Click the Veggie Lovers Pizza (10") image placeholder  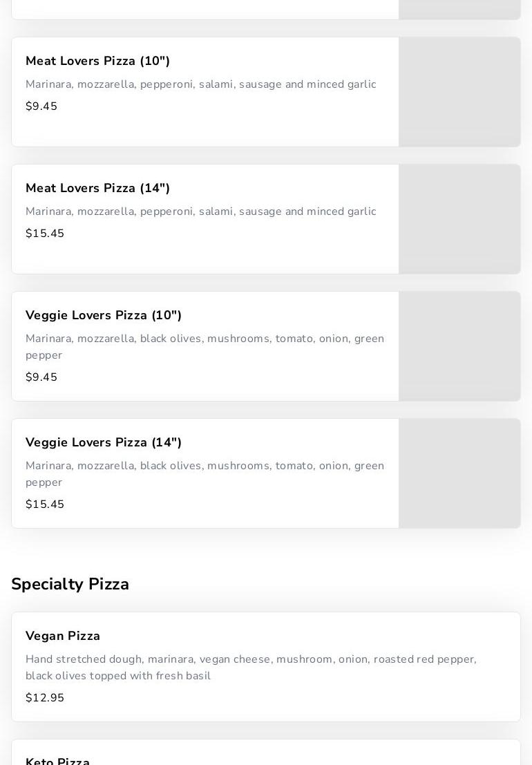459,346
